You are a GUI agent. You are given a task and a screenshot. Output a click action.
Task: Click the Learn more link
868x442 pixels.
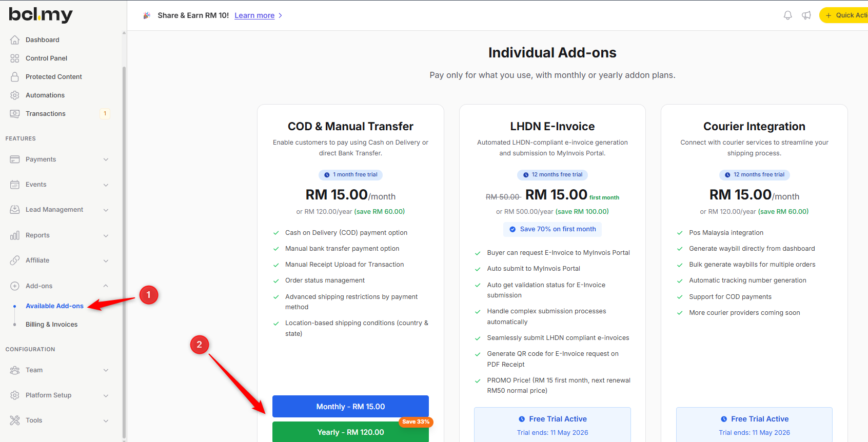(254, 15)
